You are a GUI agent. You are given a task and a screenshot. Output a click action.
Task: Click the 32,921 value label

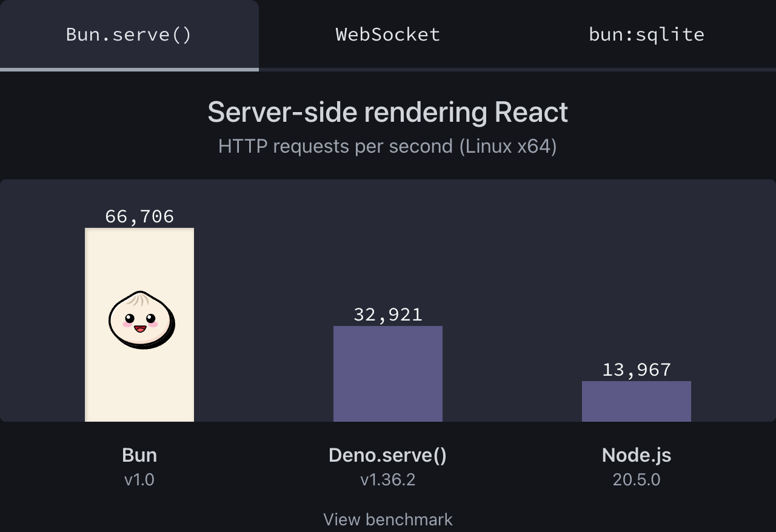point(388,314)
